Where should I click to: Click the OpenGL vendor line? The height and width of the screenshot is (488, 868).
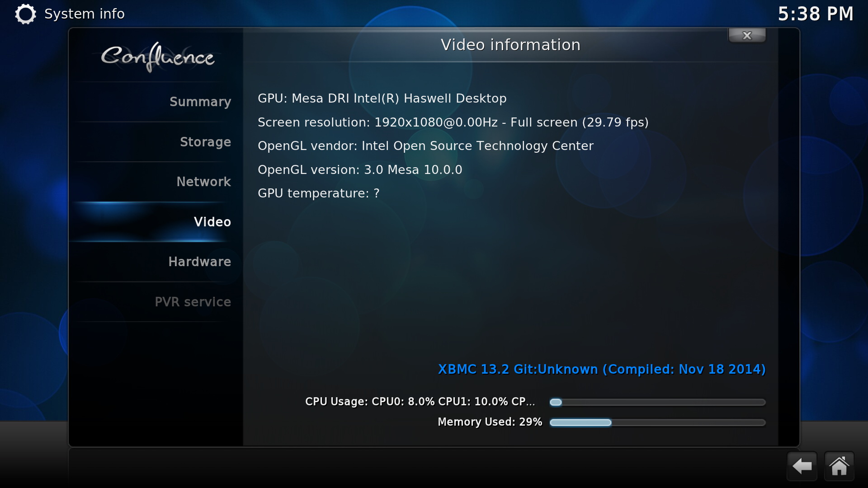tap(425, 146)
